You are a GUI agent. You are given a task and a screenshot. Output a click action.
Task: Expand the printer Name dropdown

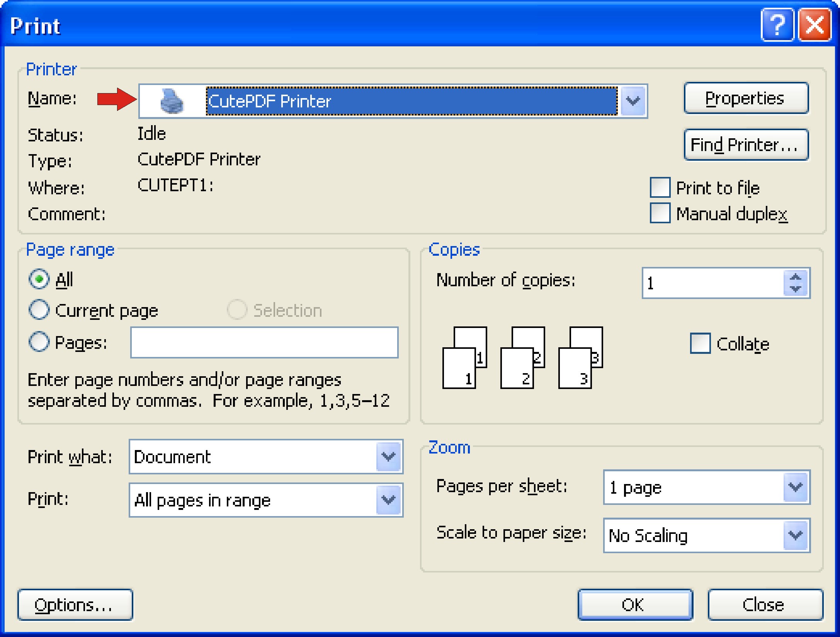(x=633, y=101)
